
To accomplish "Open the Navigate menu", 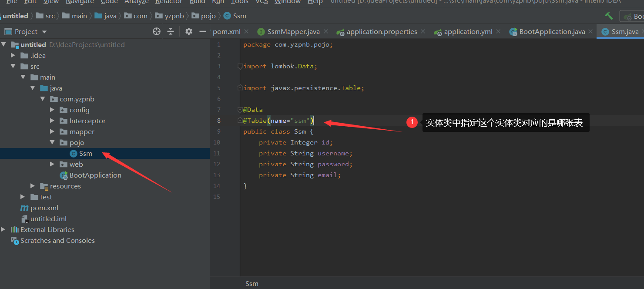I will pyautogui.click(x=80, y=2).
